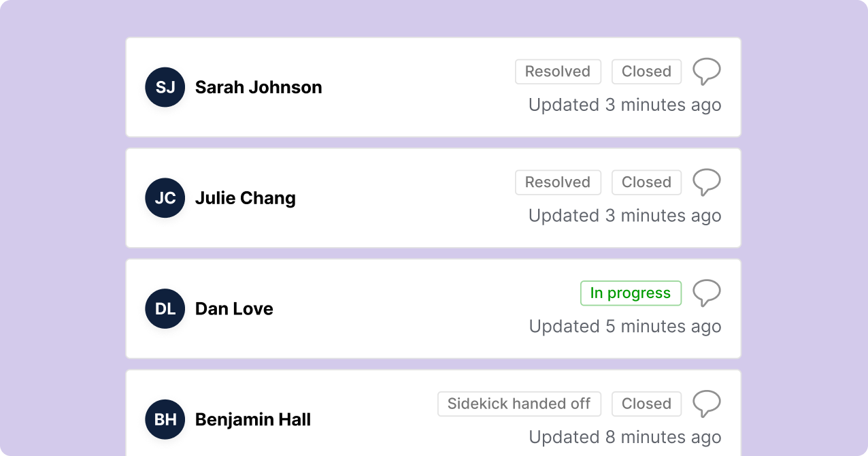Select the Sidekick handed off tag
The image size is (868, 456).
pos(519,404)
